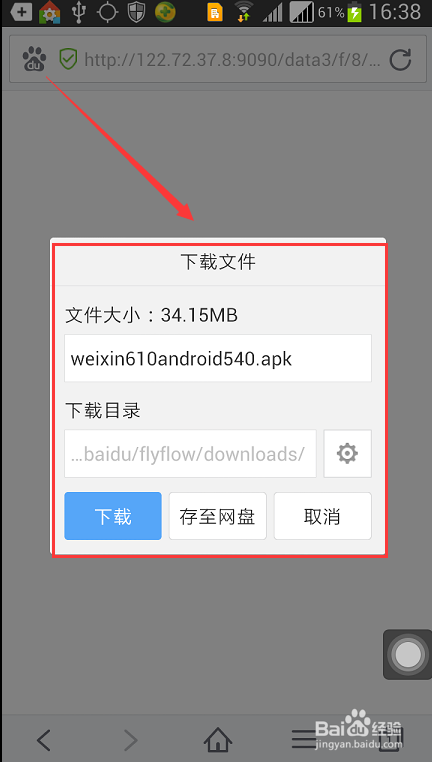Save file to cloud via 存至网盘
Viewport: 432px width, 762px height.
[x=218, y=516]
